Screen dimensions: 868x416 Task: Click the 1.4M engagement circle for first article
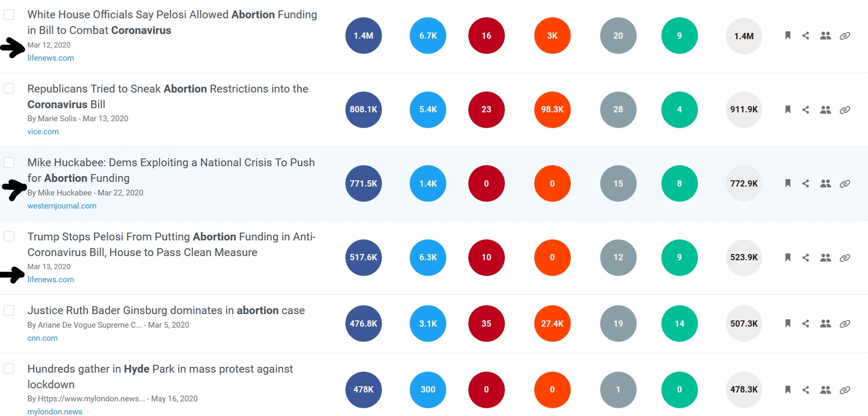[363, 36]
